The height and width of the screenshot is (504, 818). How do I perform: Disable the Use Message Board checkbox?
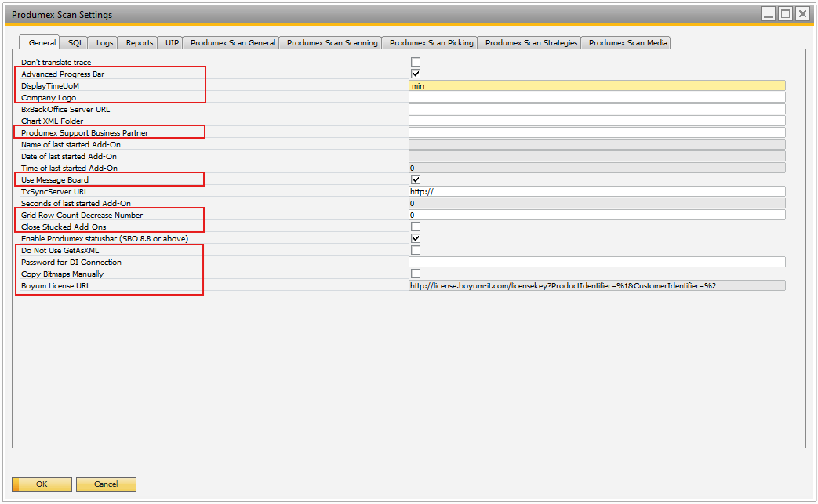(x=415, y=179)
